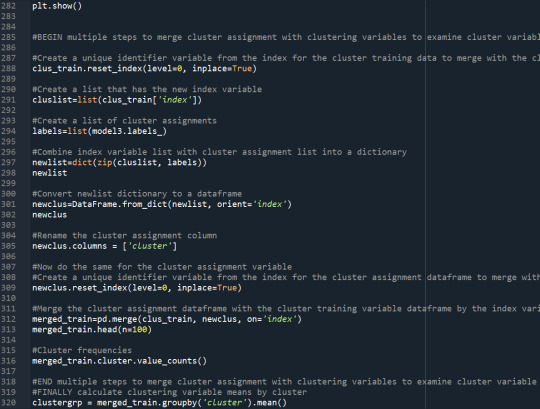Click the comment "#FINALLY calculate clustering variable means by cluster"

pos(169,392)
